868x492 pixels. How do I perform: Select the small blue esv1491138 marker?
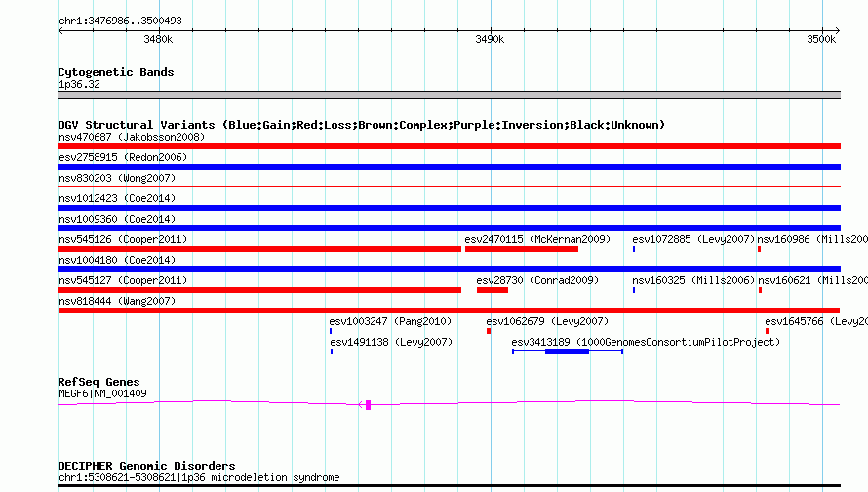(x=332, y=351)
